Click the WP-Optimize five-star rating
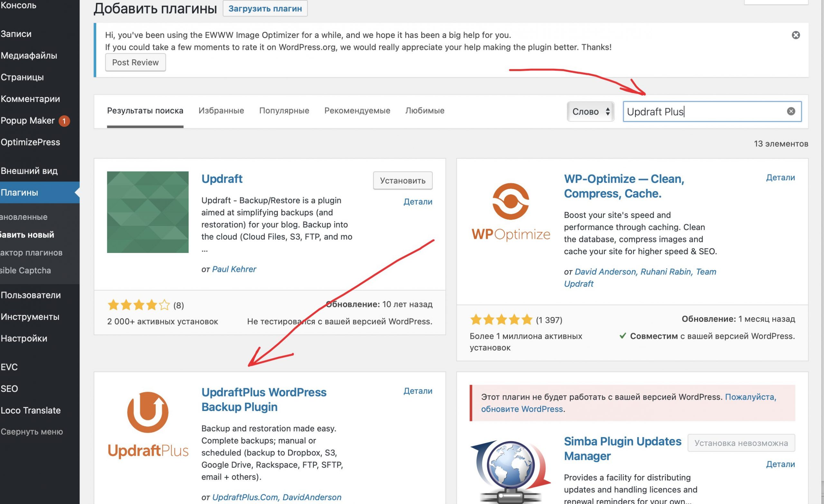Screen dimensions: 824x504 tap(501, 320)
